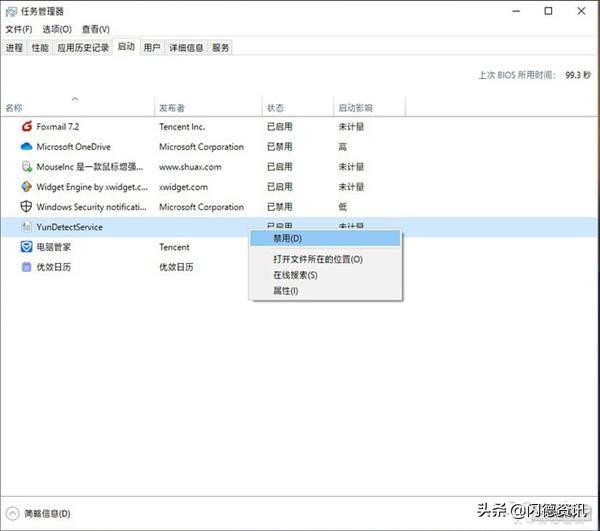Click 已启用 status in Foxmail row
Viewport: 600px width, 531px height.
coord(279,126)
